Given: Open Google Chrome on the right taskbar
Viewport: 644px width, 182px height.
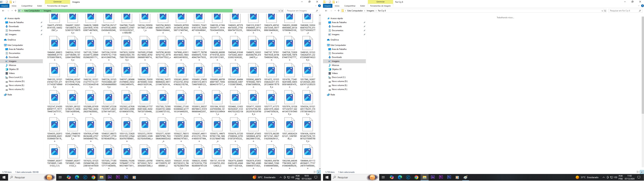Looking at the screenshot, I should (416, 177).
